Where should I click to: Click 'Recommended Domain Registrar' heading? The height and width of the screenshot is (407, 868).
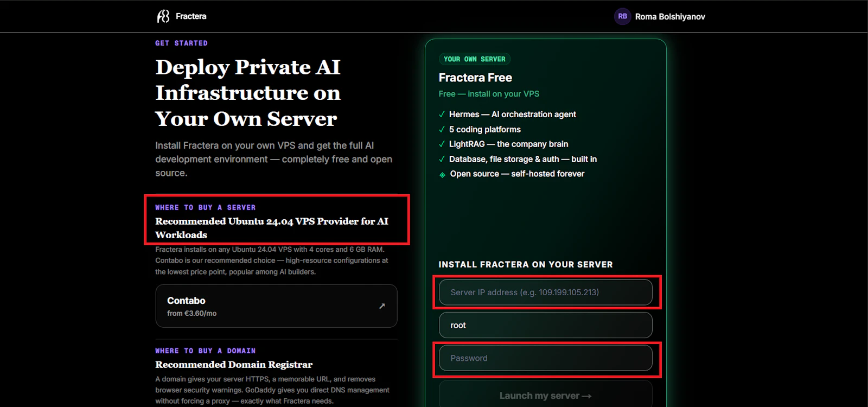coord(234,365)
